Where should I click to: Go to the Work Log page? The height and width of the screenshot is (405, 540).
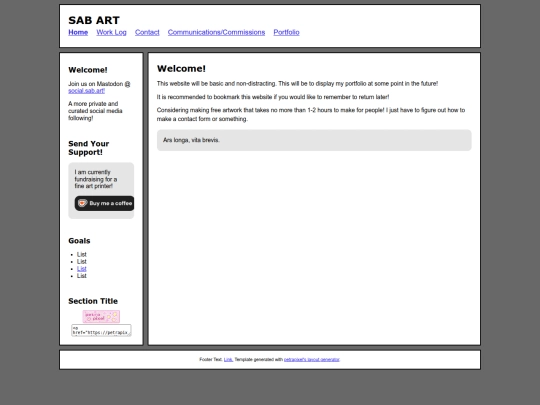(111, 32)
